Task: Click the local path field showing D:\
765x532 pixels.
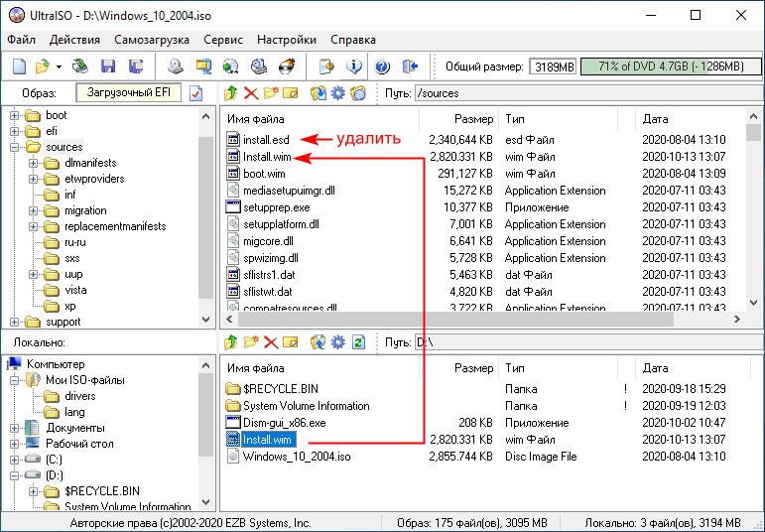Action: point(588,342)
